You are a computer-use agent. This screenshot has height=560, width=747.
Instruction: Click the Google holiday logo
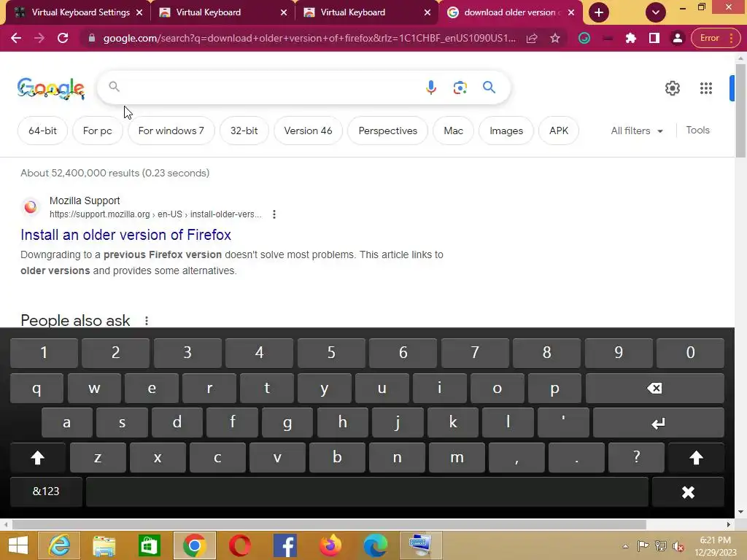point(51,88)
